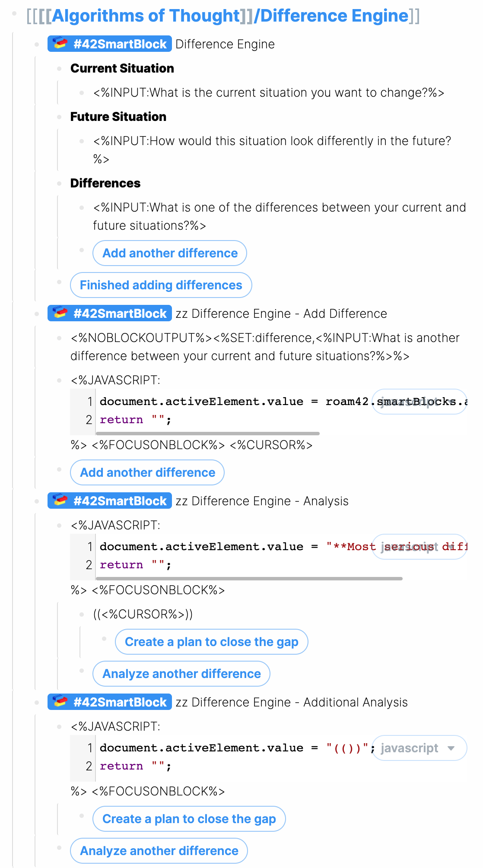Click the Finished adding differences button

coord(161,285)
